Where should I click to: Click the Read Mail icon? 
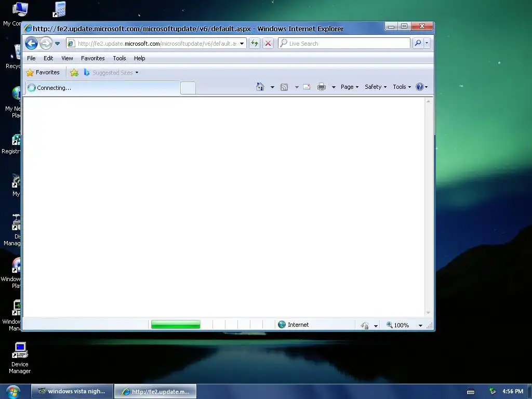[x=307, y=87]
